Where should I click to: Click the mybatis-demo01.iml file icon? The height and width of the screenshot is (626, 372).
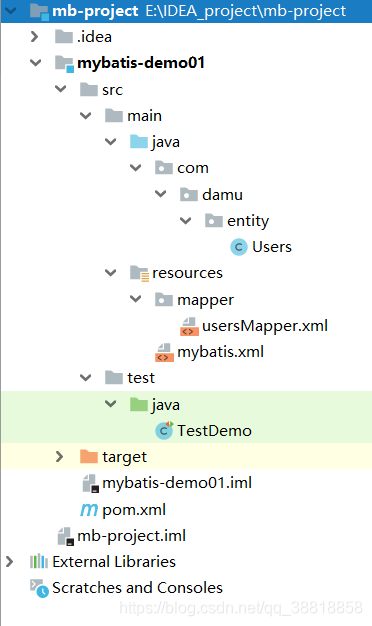[x=90, y=483]
